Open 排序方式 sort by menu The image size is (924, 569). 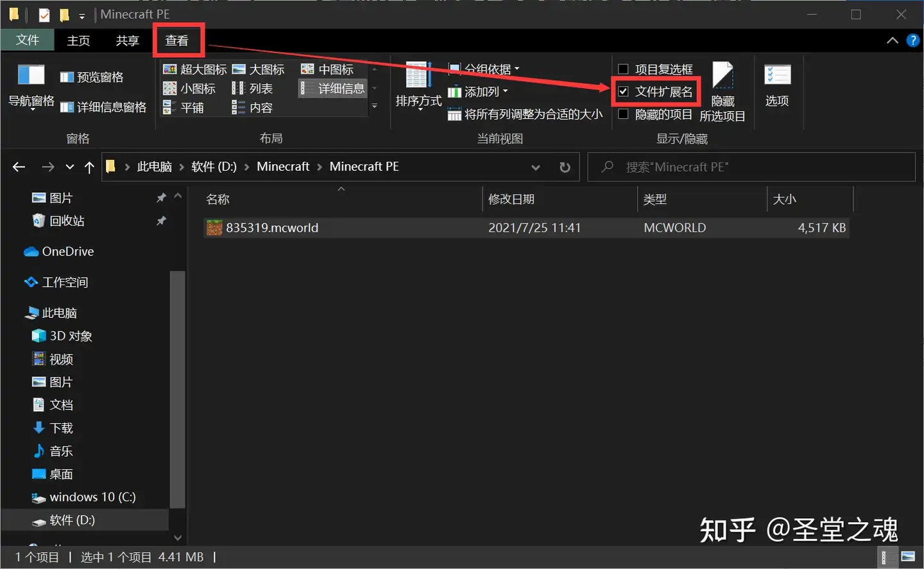[x=418, y=87]
